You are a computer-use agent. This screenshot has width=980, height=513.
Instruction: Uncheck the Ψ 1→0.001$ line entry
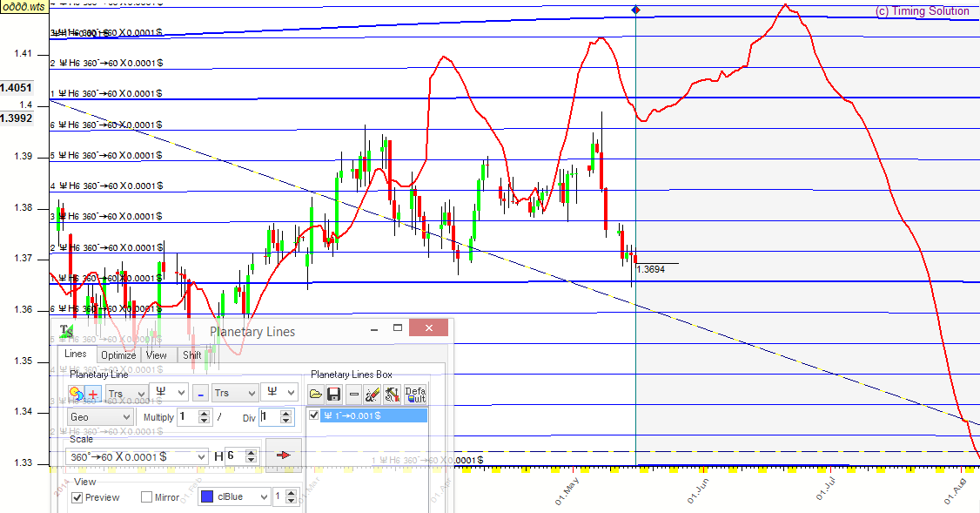(315, 415)
